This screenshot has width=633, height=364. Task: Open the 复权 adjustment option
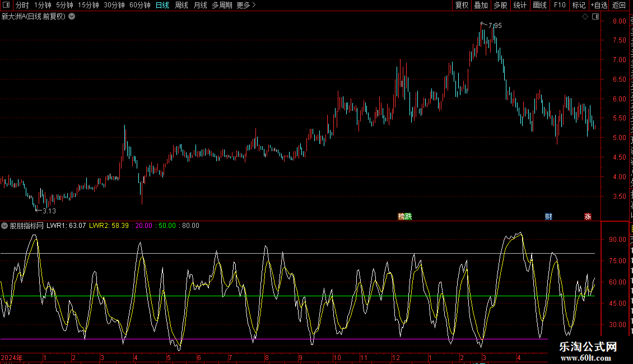pyautogui.click(x=462, y=5)
